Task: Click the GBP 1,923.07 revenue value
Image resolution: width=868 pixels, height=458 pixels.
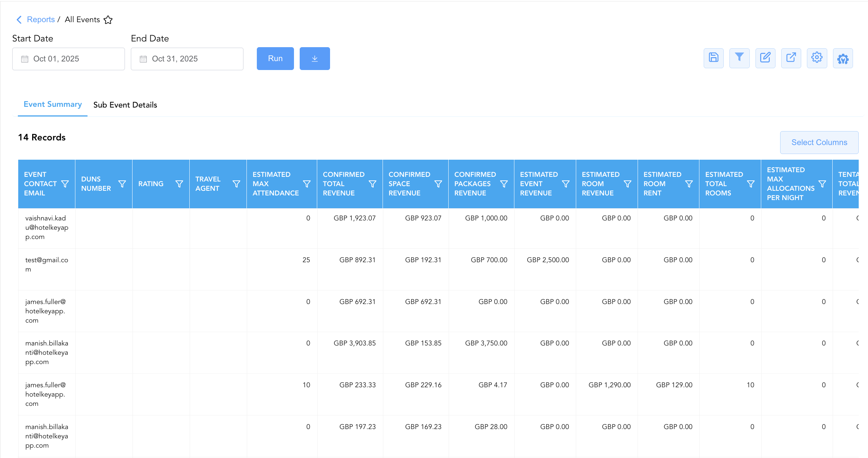Action: (x=355, y=218)
